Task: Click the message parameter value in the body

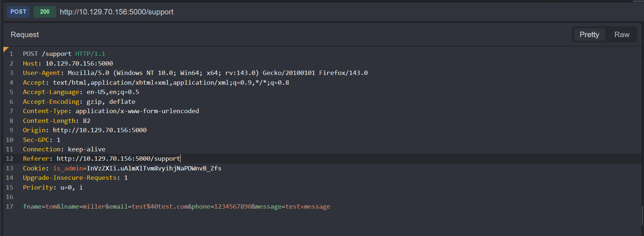Action: (x=308, y=206)
